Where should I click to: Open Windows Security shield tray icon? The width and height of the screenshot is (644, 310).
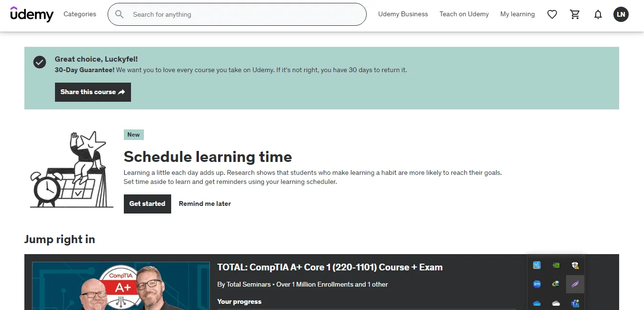575,265
